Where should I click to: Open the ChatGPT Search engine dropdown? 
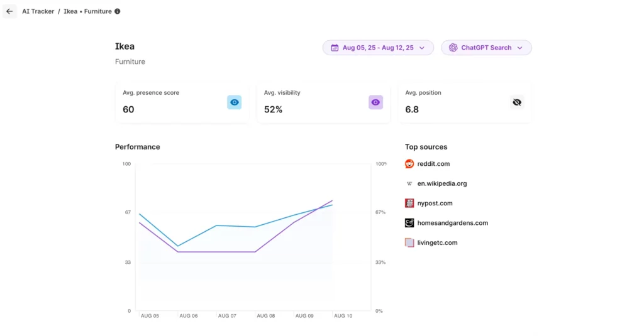coord(486,48)
